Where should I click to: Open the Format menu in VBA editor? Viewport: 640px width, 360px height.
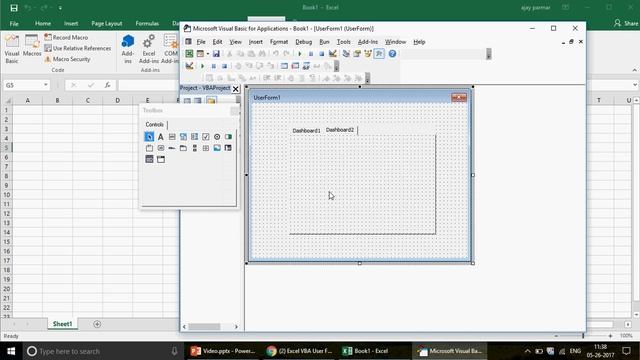(279, 42)
